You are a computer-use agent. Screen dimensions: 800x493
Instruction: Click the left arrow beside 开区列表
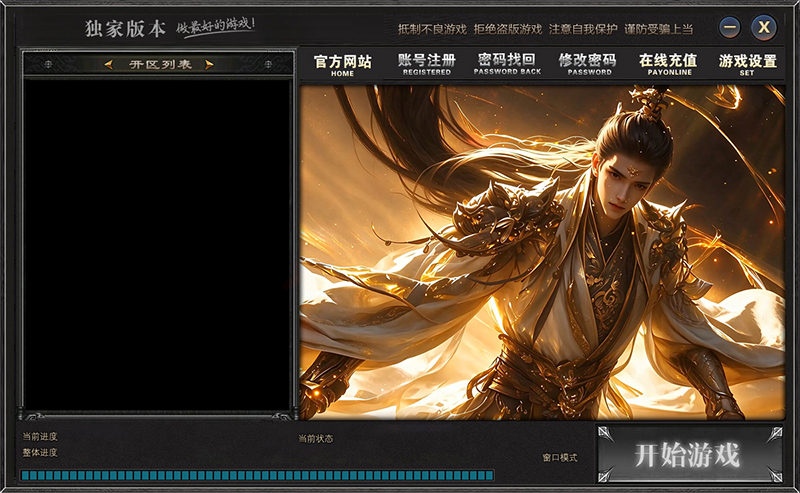[x=108, y=64]
